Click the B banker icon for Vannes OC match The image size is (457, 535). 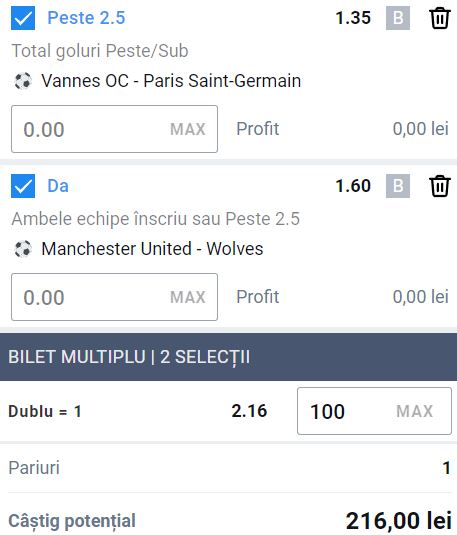click(x=398, y=18)
